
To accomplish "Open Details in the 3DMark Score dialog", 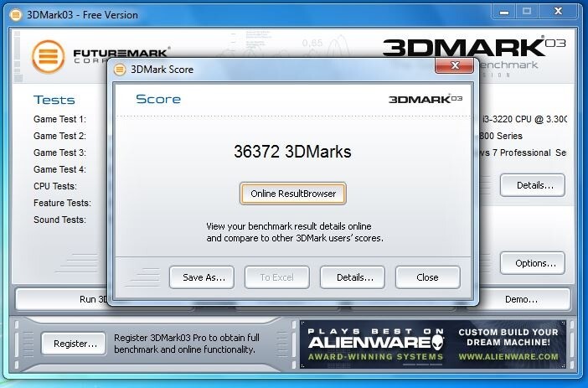I will (x=353, y=277).
